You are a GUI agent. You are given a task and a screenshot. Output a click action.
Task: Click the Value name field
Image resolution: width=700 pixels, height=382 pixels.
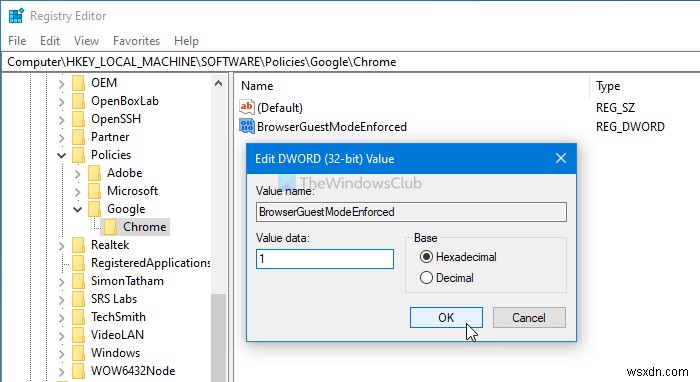411,212
